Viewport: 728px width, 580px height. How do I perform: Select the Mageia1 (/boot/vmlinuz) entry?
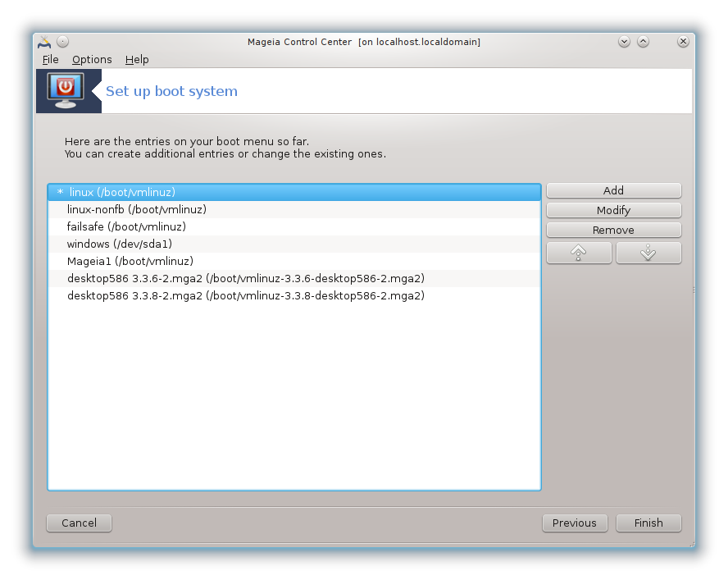coord(294,261)
